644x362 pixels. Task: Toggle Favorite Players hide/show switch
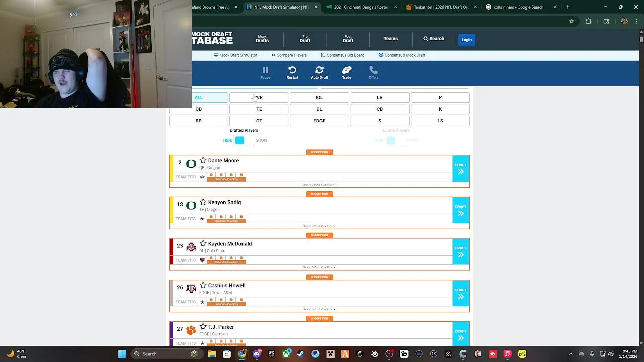(395, 140)
